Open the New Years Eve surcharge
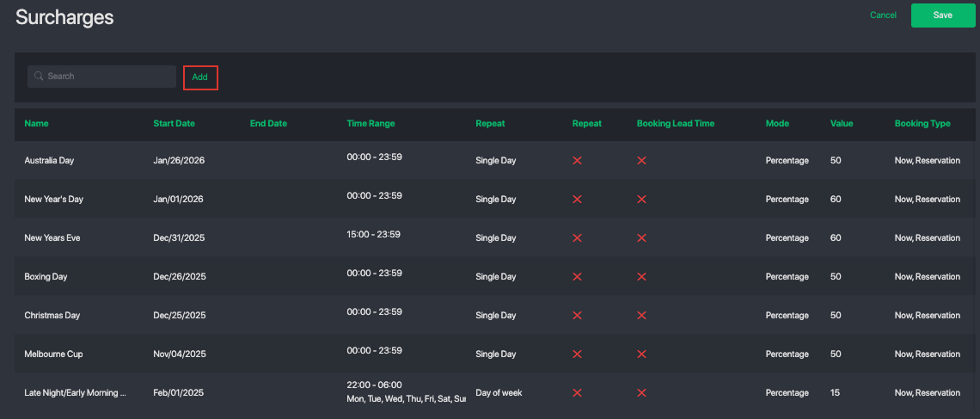Image resolution: width=980 pixels, height=419 pixels. (x=52, y=238)
